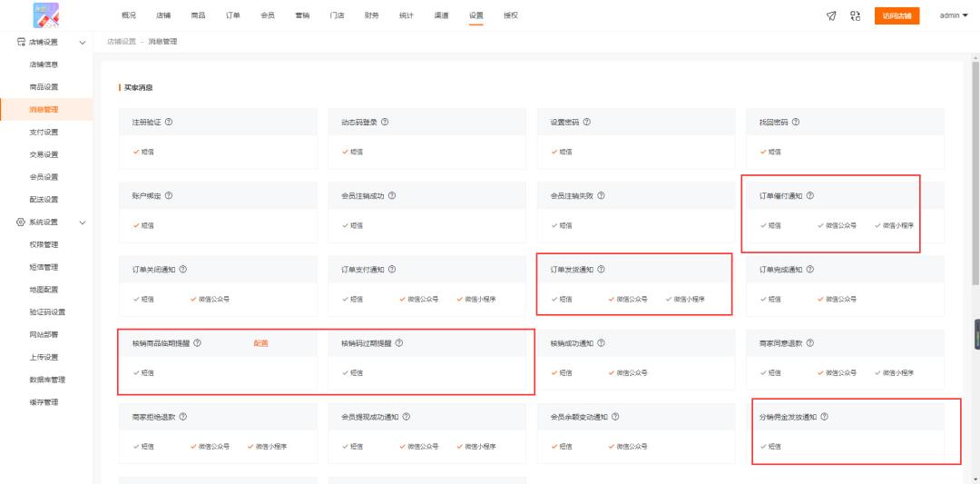Click the page's vertical scrollbar

click(975, 172)
